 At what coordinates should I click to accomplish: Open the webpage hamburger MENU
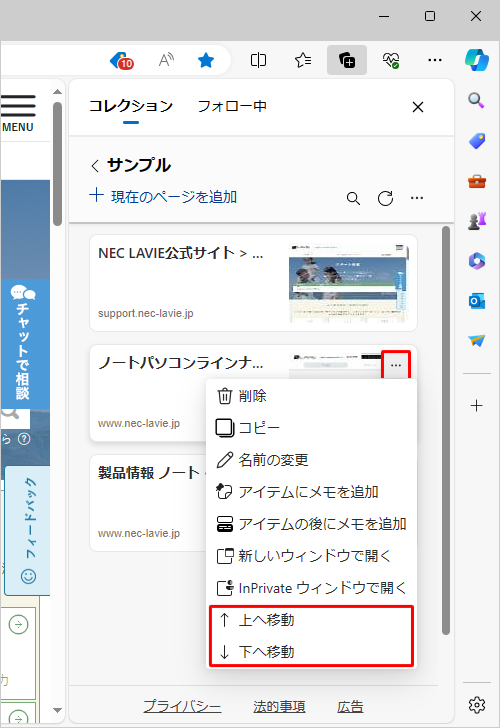pyautogui.click(x=18, y=113)
